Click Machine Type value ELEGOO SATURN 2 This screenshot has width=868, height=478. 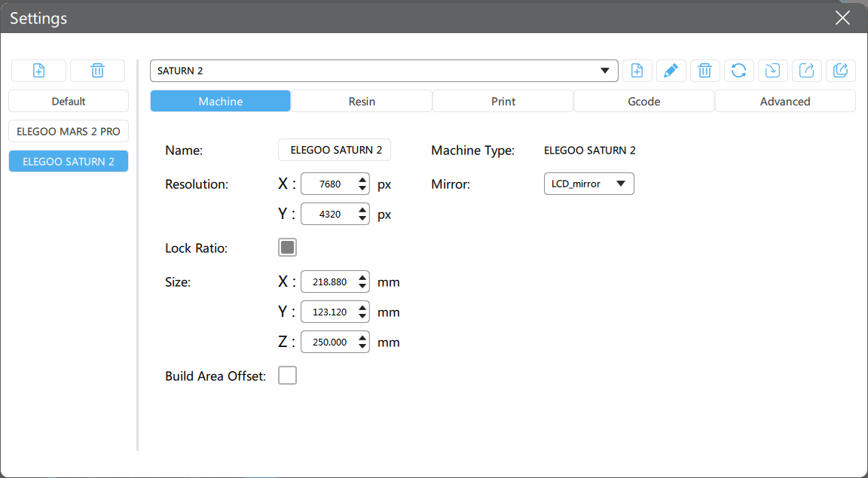tap(589, 151)
